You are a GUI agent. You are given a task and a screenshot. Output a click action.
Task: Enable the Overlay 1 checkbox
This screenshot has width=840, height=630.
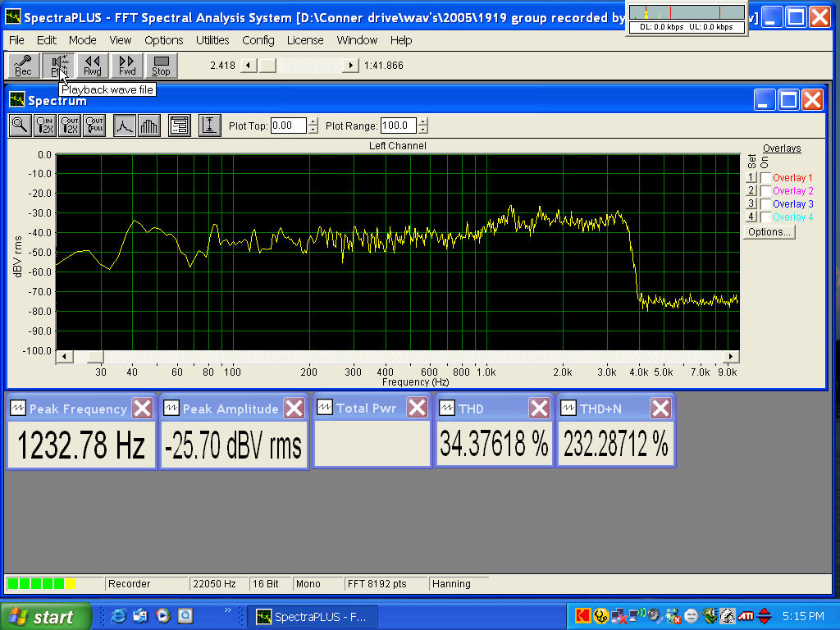(765, 178)
